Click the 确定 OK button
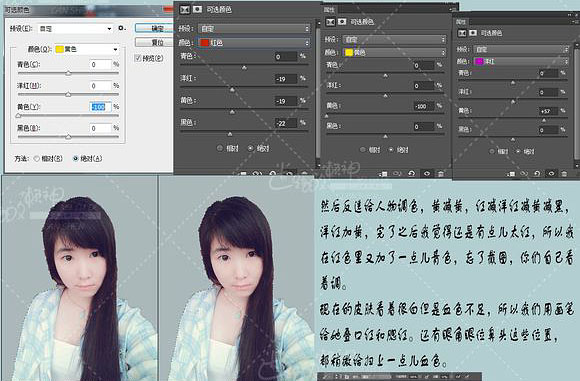This screenshot has height=381, width=580. tap(155, 28)
